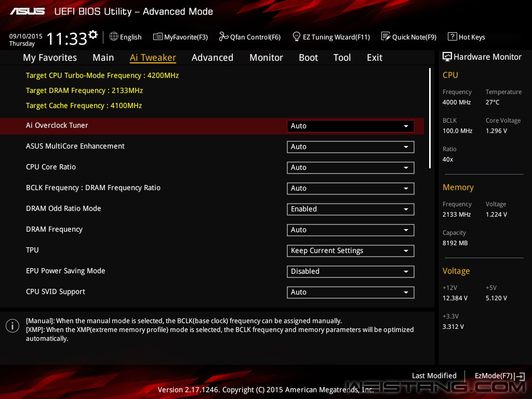Click the gear icon beside the clock
Image resolution: width=532 pixels, height=399 pixels.
point(93,35)
